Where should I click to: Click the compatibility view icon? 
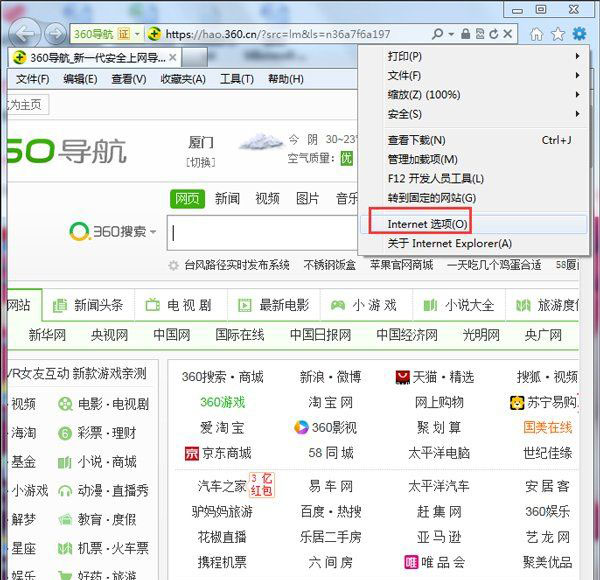480,34
